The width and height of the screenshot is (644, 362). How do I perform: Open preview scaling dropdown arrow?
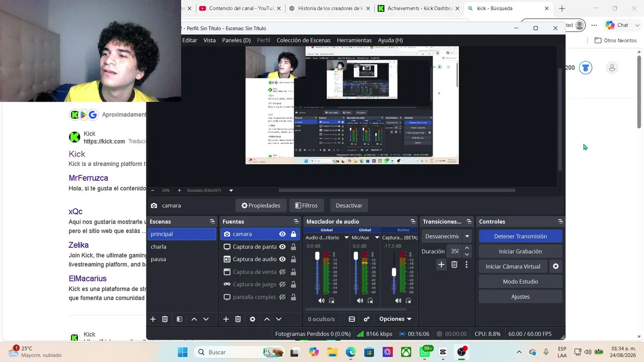coord(231,191)
